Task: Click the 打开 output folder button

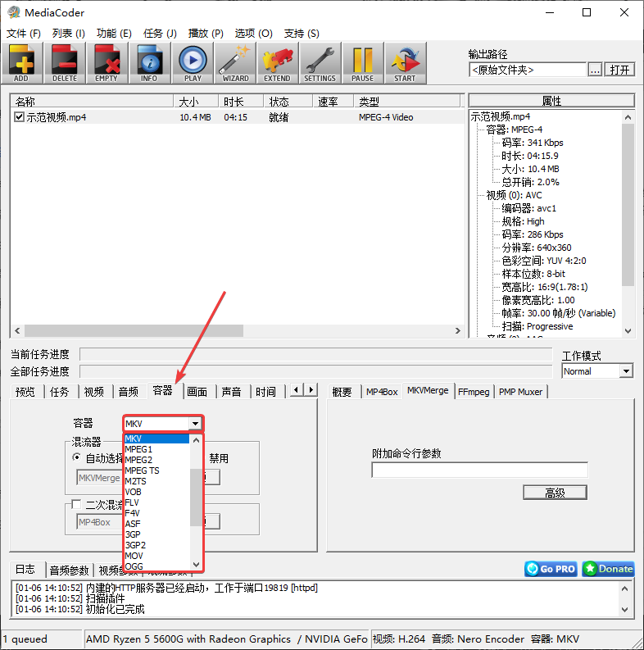Action: pos(620,70)
